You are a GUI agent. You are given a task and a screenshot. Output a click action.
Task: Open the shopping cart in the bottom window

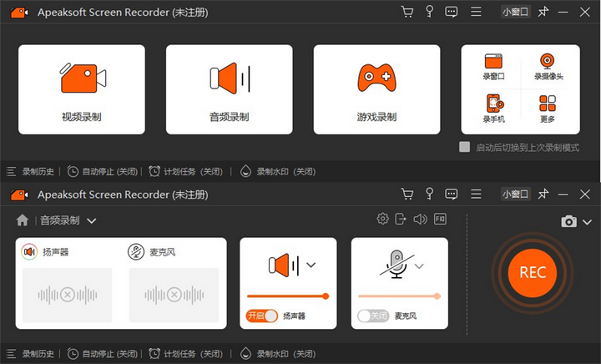click(x=407, y=195)
